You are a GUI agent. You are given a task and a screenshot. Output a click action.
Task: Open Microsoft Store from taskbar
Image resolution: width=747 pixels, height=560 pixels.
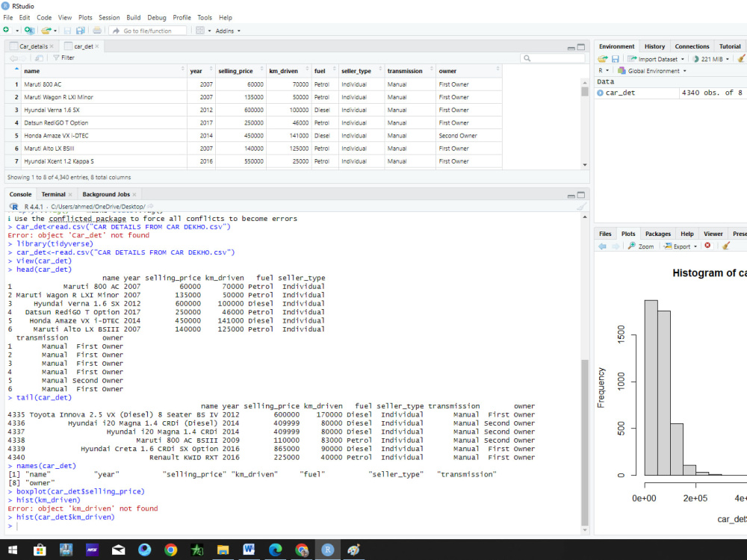(x=40, y=550)
